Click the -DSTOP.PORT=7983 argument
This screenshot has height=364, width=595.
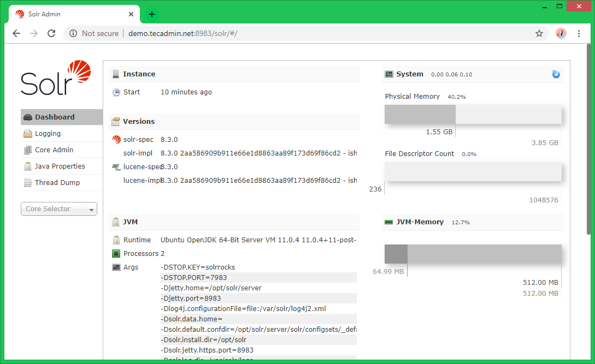click(x=258, y=278)
